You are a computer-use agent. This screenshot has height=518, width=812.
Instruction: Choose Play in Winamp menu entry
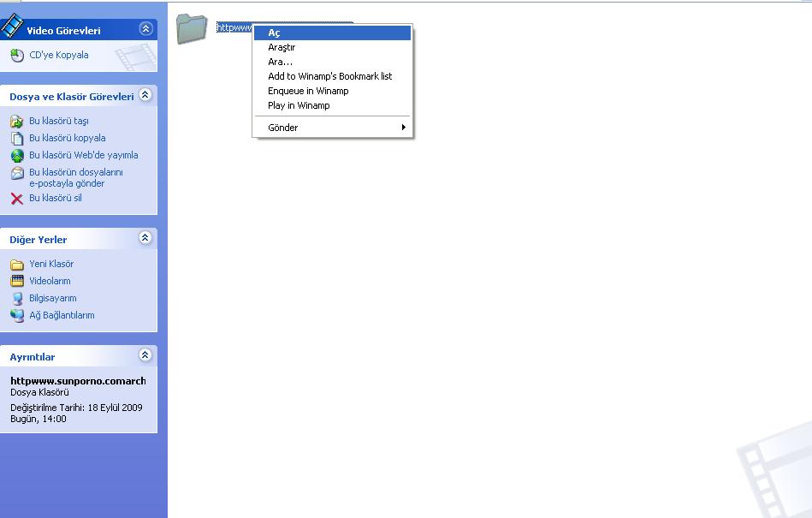tap(299, 105)
